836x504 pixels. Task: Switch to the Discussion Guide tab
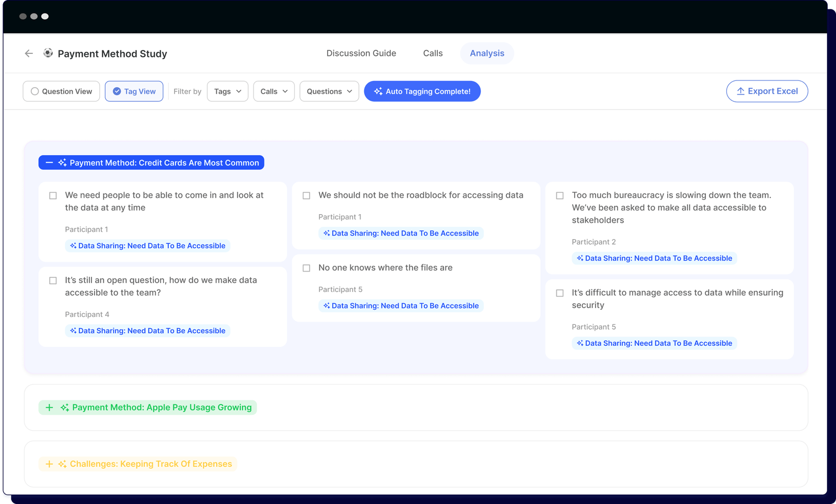click(361, 53)
